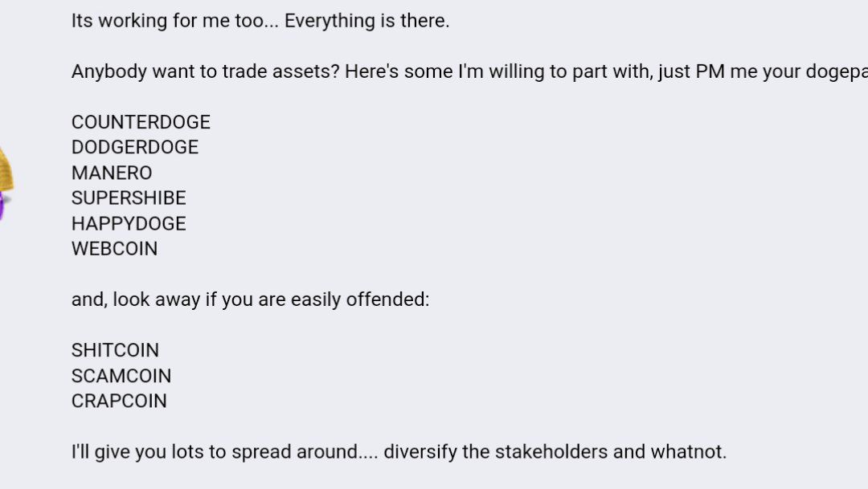
Task: Select the COUNTERDOGE asset name
Action: 141,122
